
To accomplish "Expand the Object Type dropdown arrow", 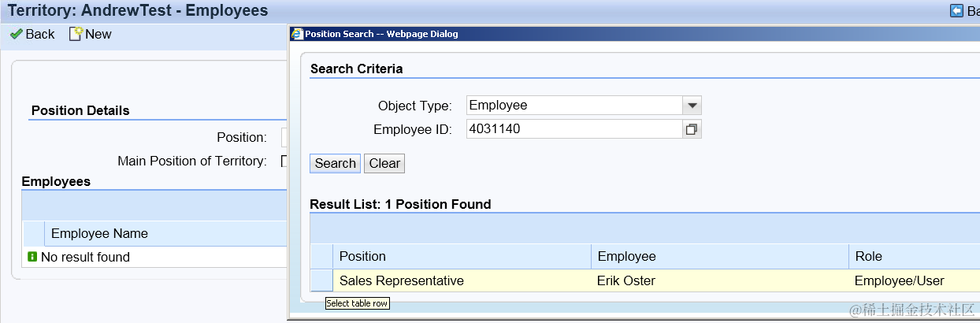I will tap(692, 106).
